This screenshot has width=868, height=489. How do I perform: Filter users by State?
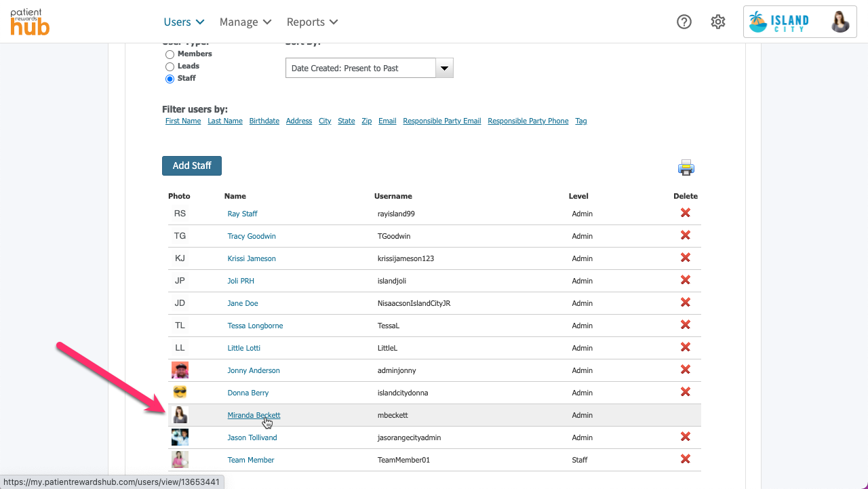tap(347, 121)
